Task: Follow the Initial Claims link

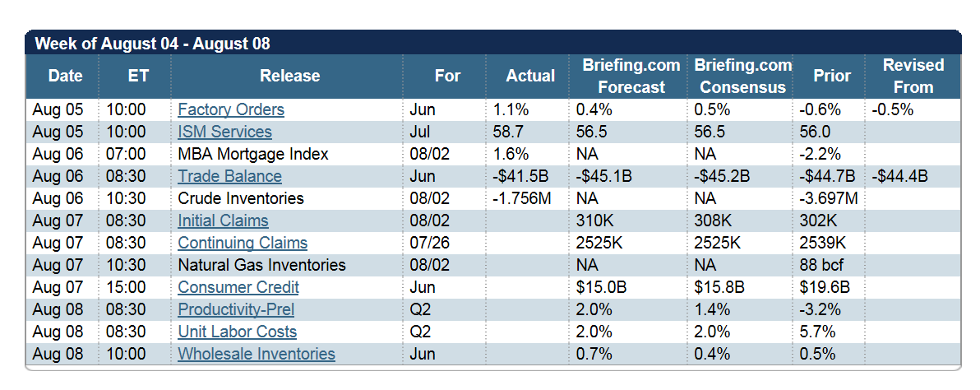Action: (x=223, y=221)
